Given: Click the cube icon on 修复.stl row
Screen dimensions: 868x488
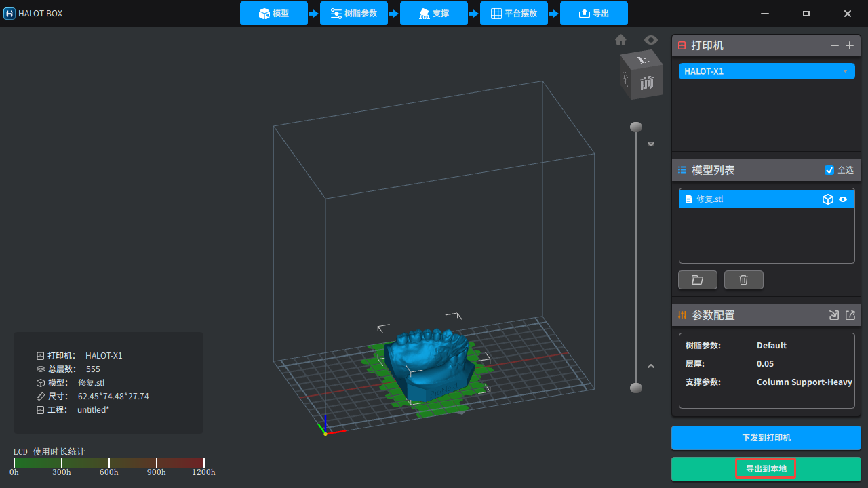Looking at the screenshot, I should 828,199.
